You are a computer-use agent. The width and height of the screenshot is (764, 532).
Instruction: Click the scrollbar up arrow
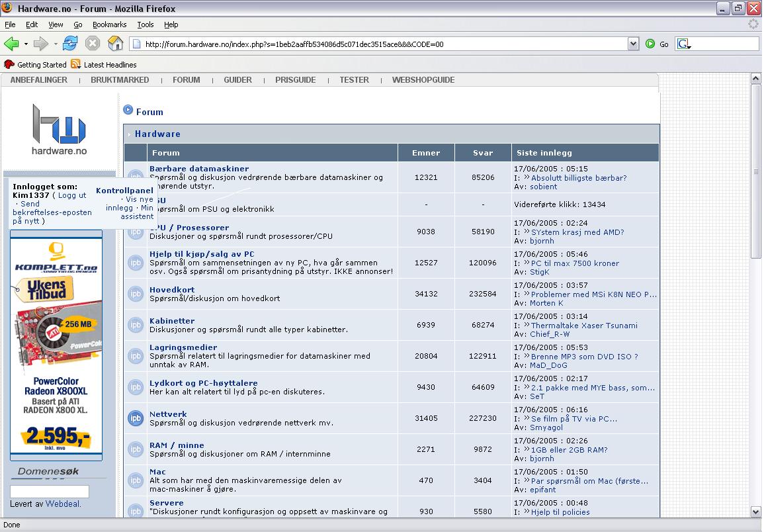tap(755, 79)
